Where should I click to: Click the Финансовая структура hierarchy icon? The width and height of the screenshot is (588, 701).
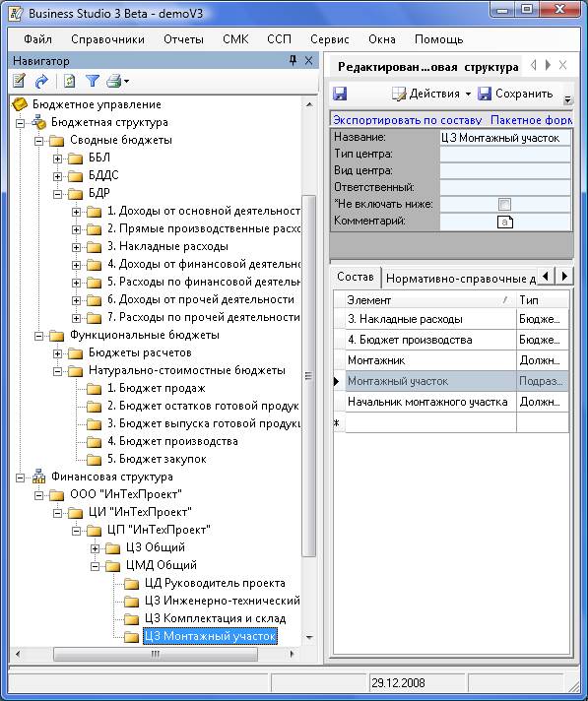38,477
